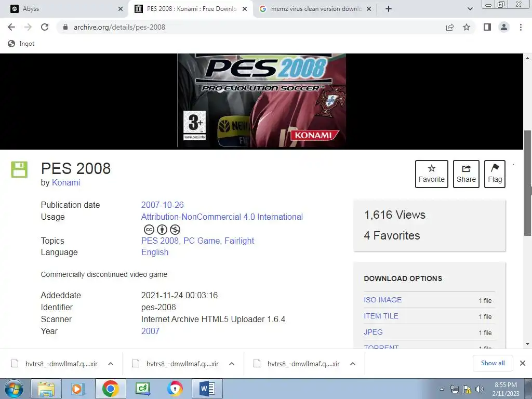Image resolution: width=532 pixels, height=399 pixels.
Task: Click the network tray icon
Action: tap(454, 389)
